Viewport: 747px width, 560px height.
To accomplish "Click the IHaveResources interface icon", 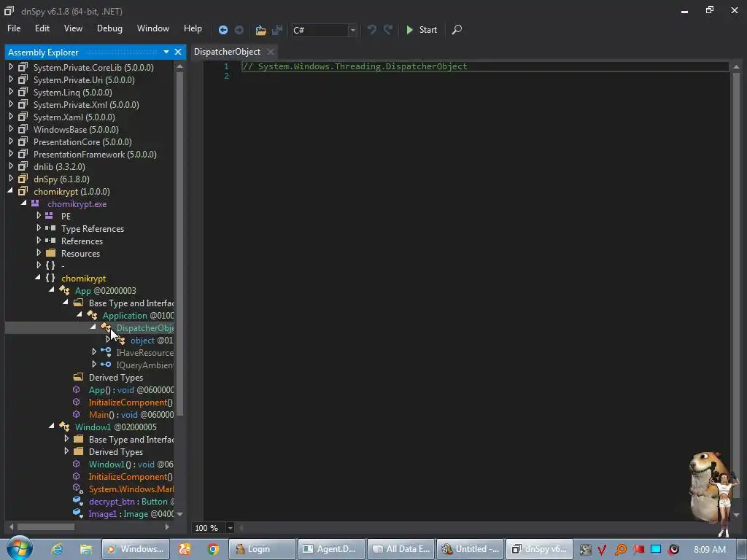I will (106, 352).
